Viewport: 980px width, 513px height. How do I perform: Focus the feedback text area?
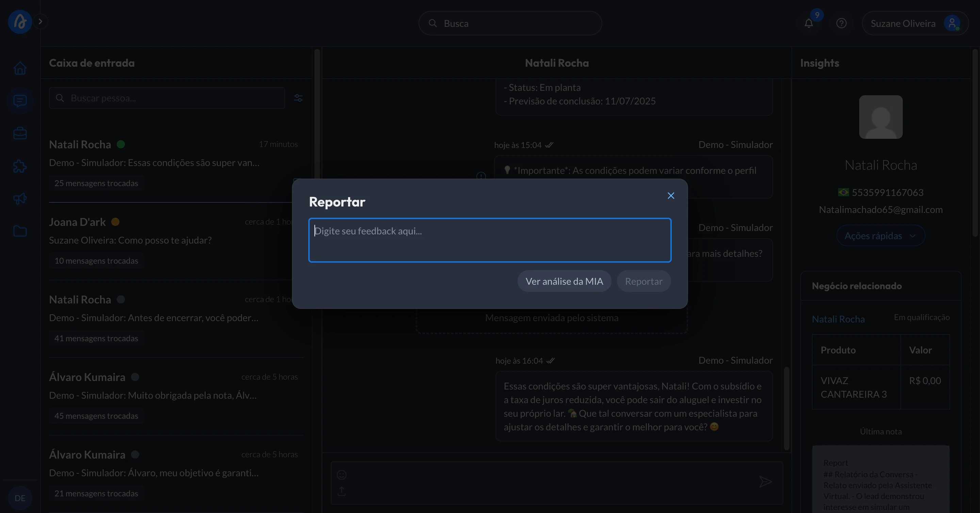tap(490, 240)
